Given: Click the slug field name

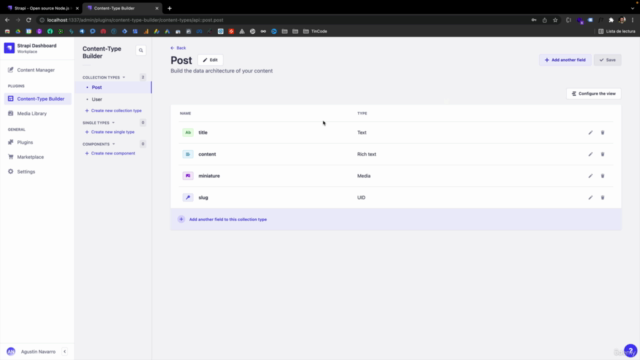Looking at the screenshot, I should click(x=203, y=198).
